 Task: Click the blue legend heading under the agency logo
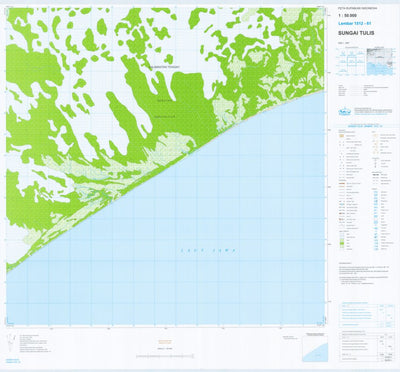coord(365,126)
